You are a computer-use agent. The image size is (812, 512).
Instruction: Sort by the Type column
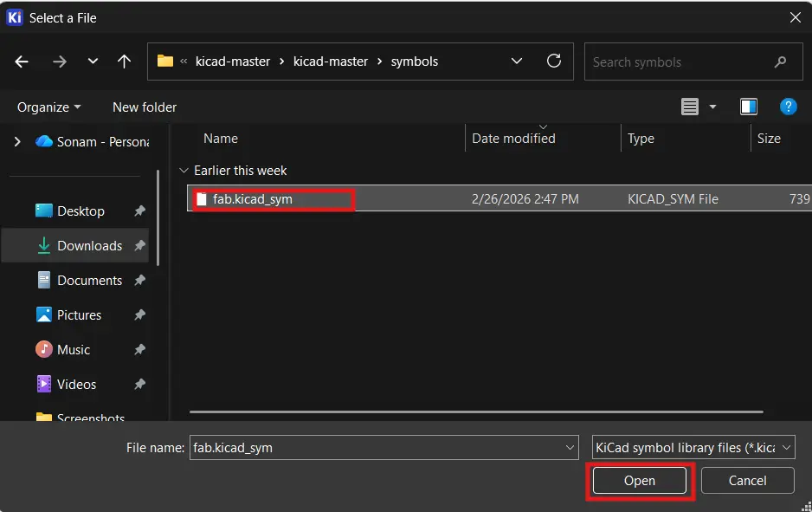(x=641, y=139)
